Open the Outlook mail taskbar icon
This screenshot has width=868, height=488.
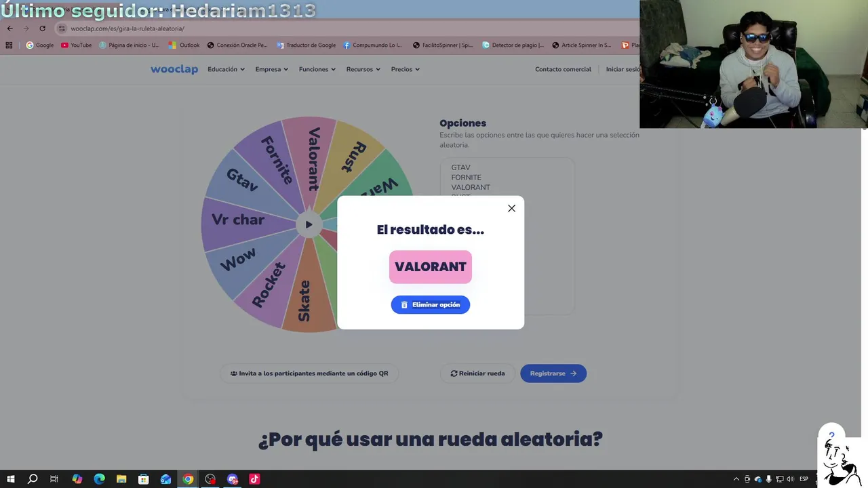165,479
